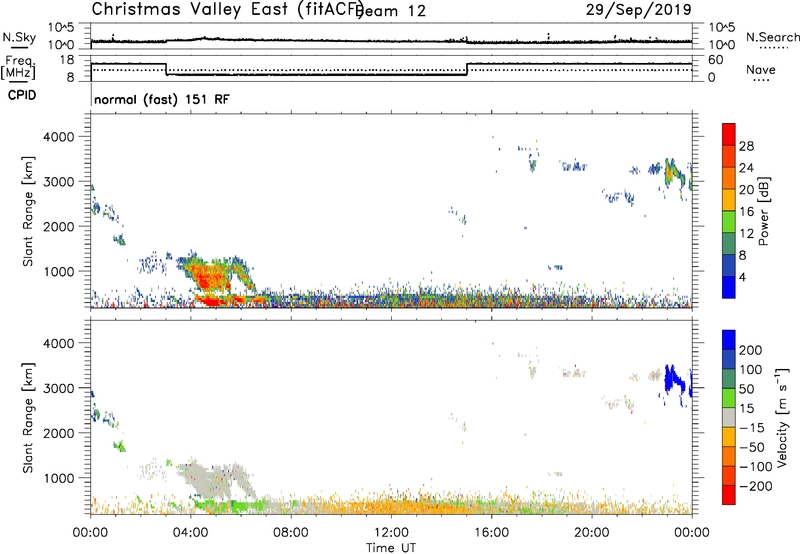Click the "28" label on the power colorbar
The height and width of the screenshot is (554, 800).
746,146
